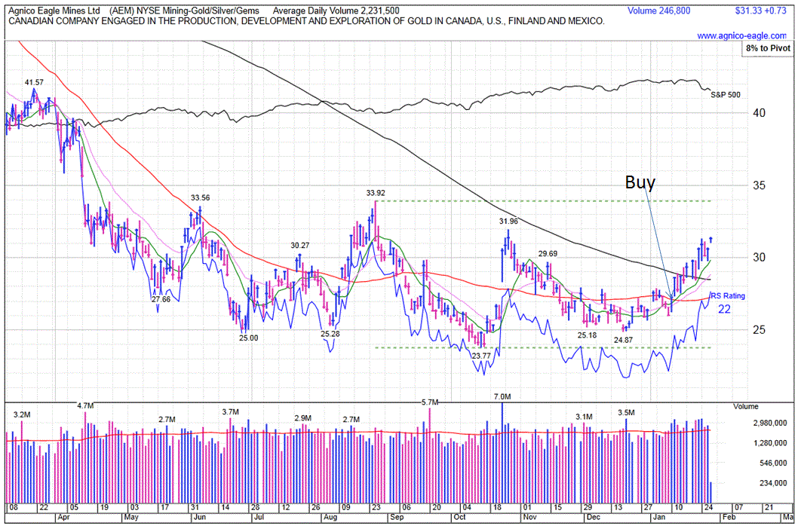
Task: Click the "40" price axis label
Action: [x=759, y=113]
